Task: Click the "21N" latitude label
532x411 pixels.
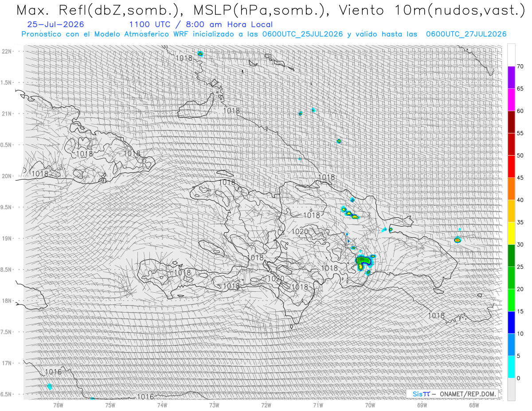Action: (x=7, y=114)
